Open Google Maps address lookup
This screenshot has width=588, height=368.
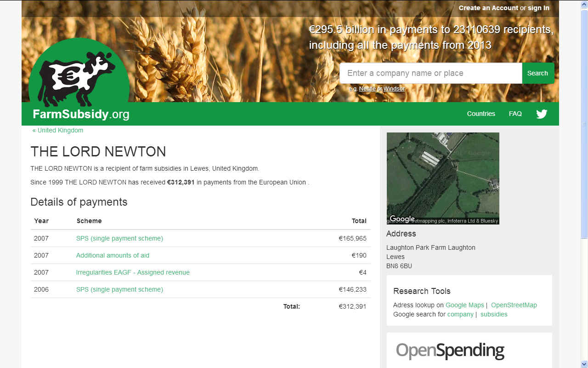click(465, 305)
